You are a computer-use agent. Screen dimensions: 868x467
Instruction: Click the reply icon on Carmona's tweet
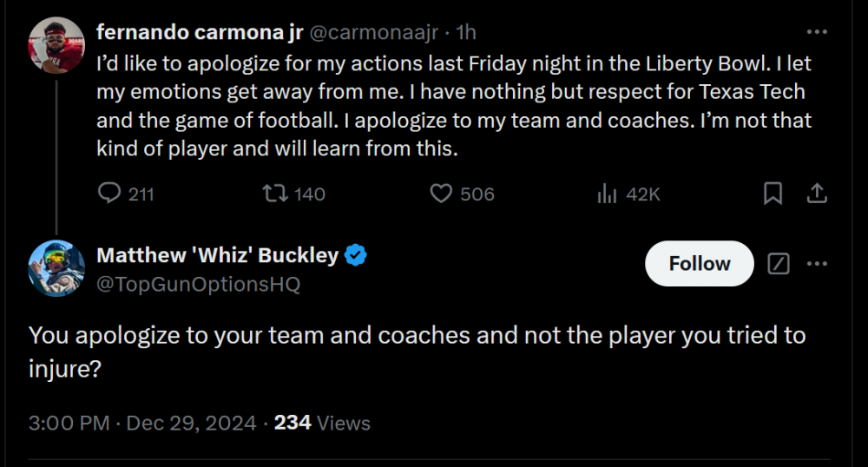point(109,194)
